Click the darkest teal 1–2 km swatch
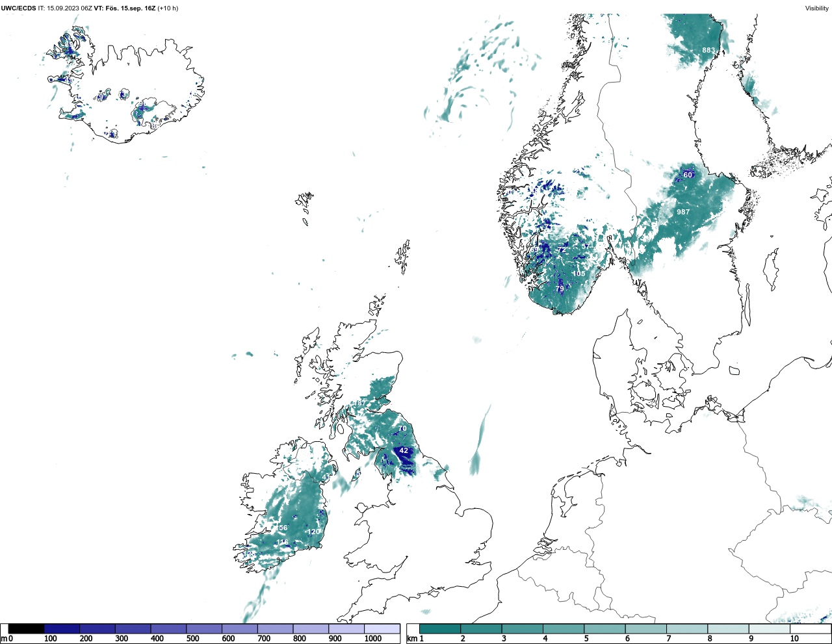 (440, 628)
